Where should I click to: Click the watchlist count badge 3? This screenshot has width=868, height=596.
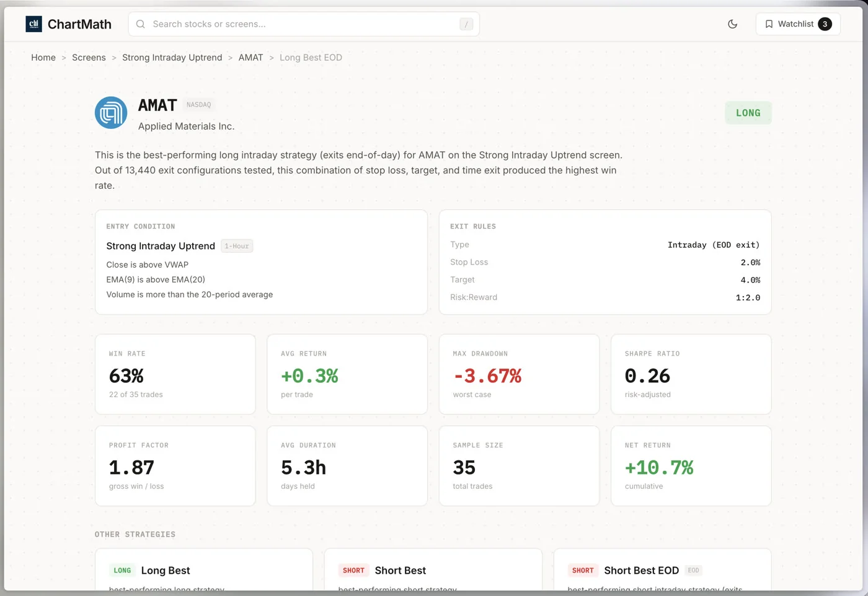825,24
